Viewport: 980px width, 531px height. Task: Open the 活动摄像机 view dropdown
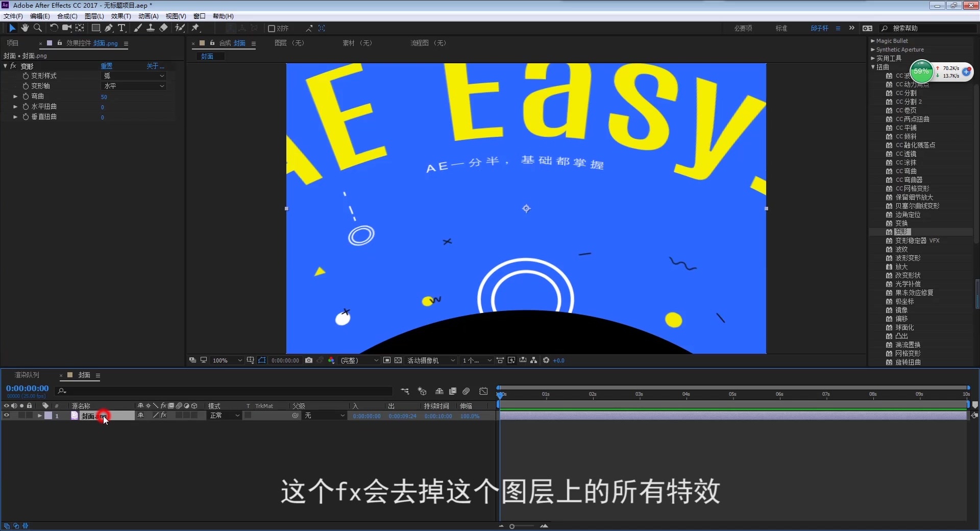tap(431, 360)
